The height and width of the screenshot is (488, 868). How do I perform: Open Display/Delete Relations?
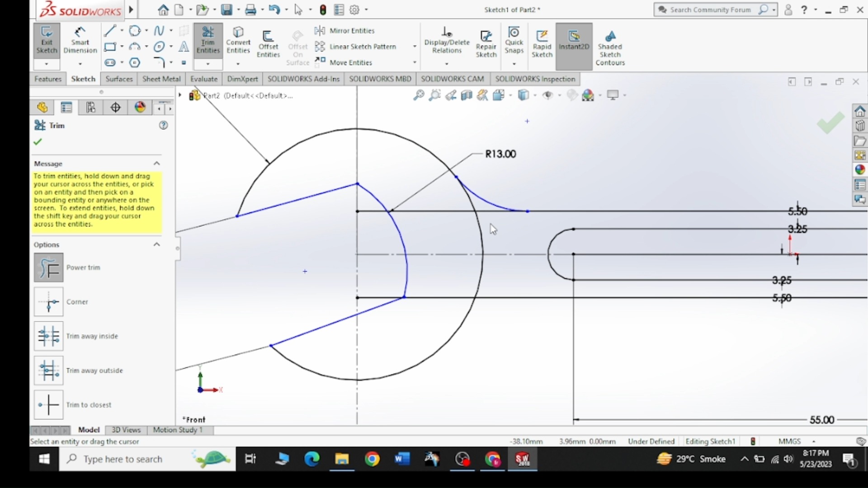click(447, 41)
